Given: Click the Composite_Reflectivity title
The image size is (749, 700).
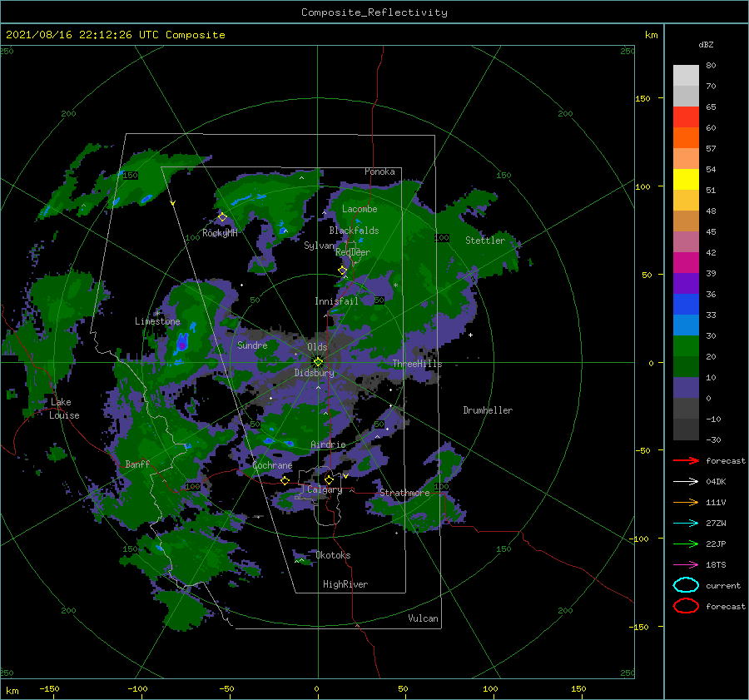Looking at the screenshot, I should (374, 12).
